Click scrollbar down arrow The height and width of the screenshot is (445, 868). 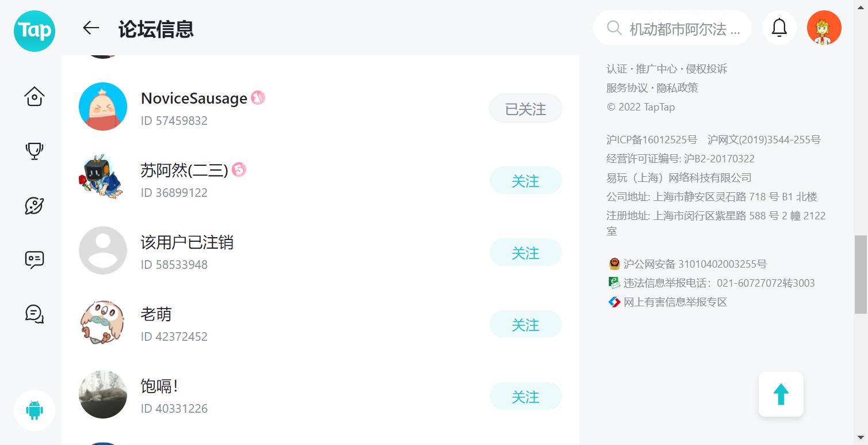(861, 438)
